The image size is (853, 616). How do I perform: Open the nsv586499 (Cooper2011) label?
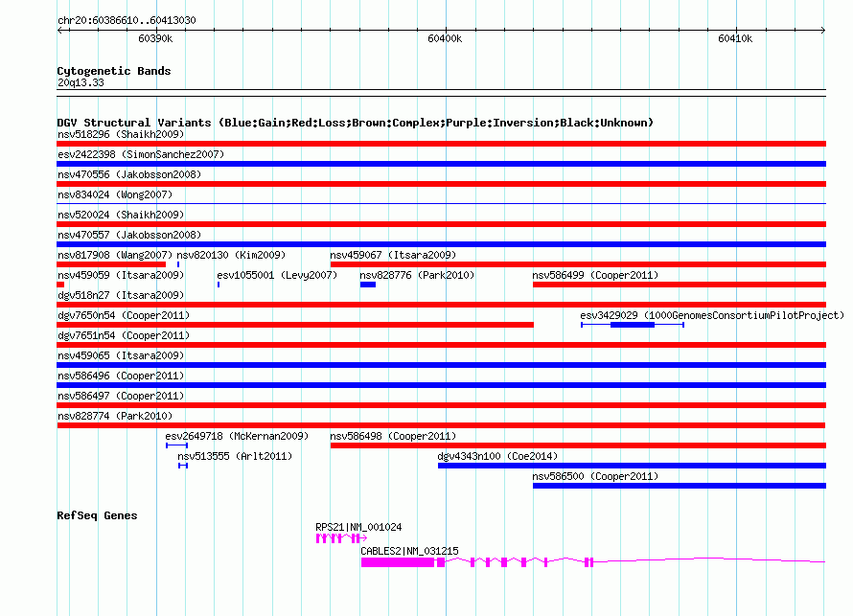tap(595, 275)
